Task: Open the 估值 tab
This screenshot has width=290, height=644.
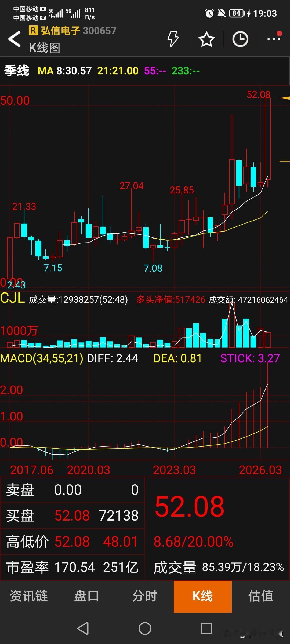Action: coord(261,596)
